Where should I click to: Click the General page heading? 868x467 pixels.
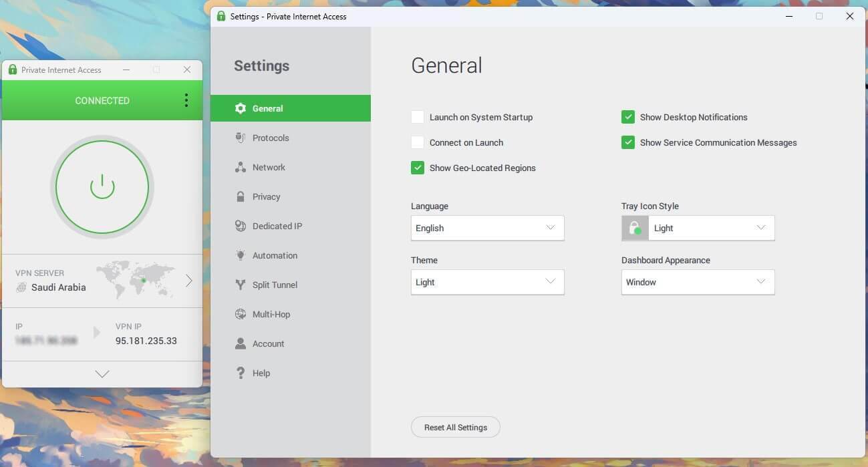(446, 65)
